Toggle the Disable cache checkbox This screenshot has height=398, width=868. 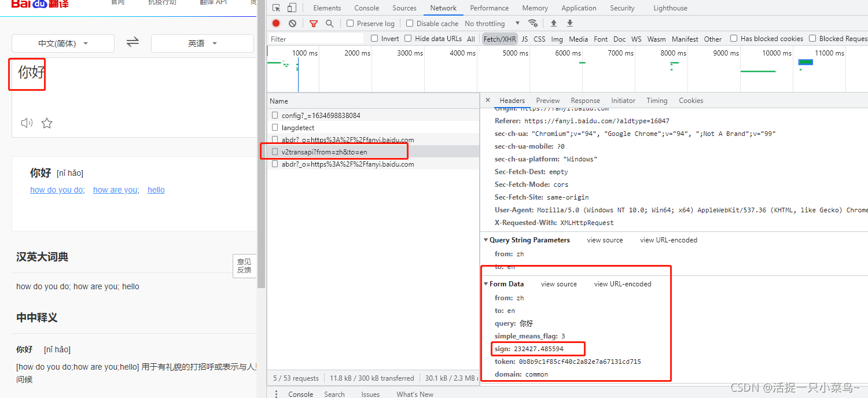click(410, 23)
